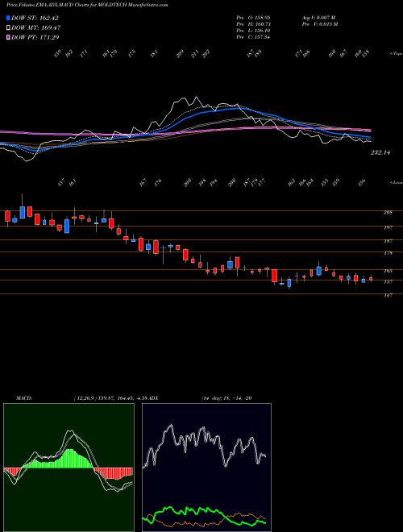Click the 197 price level label
This screenshot has height=532, width=403.
tap(388, 227)
